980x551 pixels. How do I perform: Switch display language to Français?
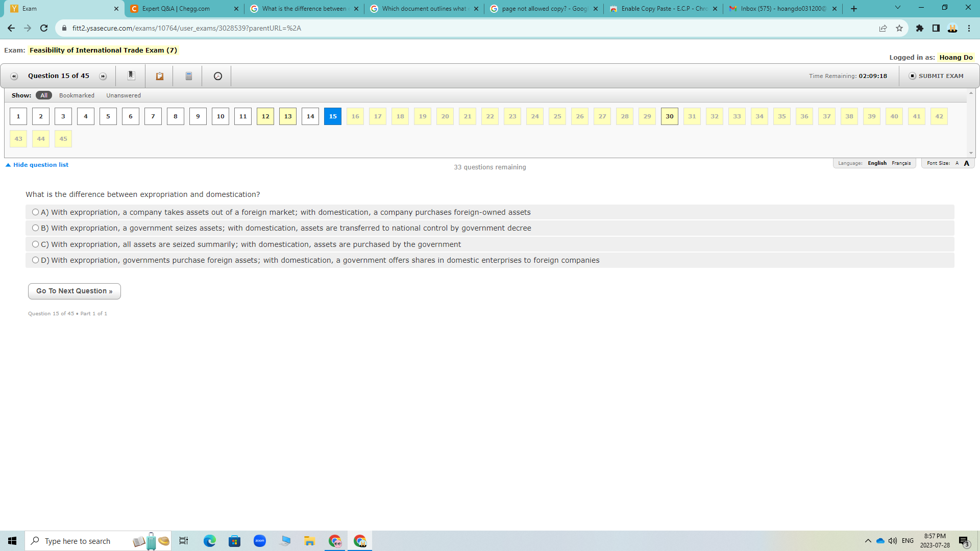[x=901, y=163]
